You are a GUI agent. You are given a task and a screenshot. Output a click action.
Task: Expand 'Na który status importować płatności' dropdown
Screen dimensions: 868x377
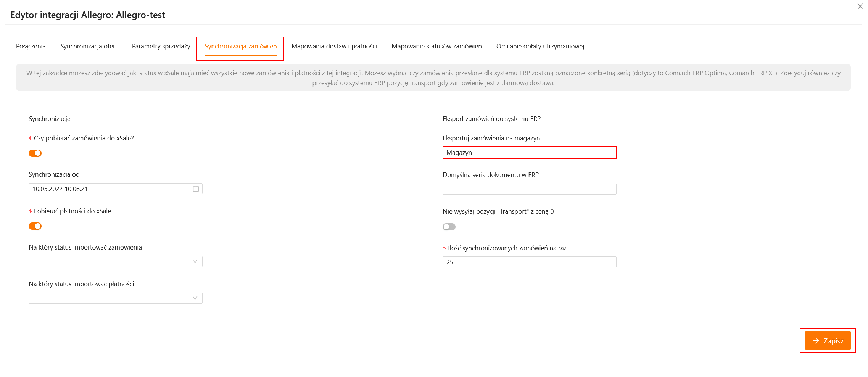(115, 298)
